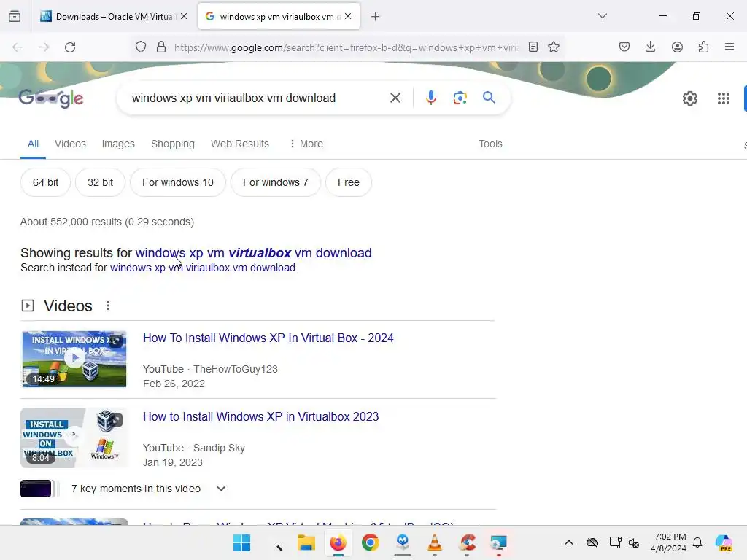Open the Google apps grid

point(723,98)
